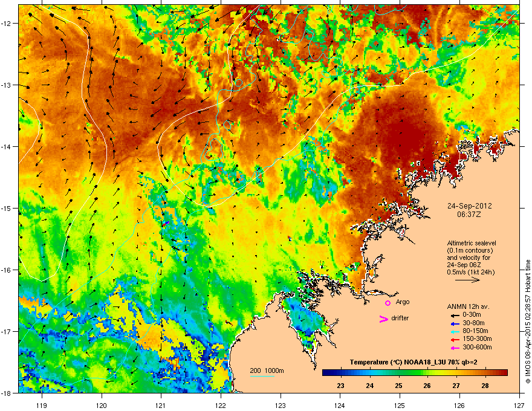Viewport: 532px width, 411px height.
Task: Click the '80-150m' depth label
Action: pos(475,331)
